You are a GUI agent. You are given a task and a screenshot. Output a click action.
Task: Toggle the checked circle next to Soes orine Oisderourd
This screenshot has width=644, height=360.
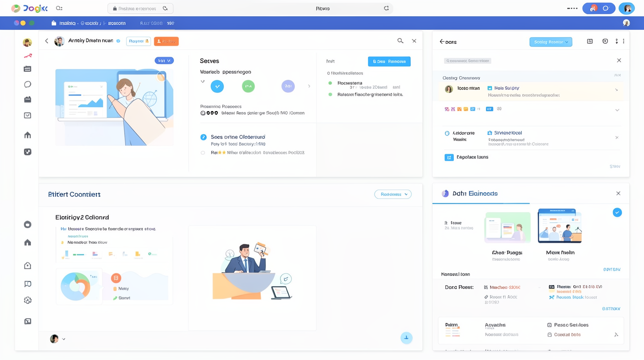coord(203,137)
